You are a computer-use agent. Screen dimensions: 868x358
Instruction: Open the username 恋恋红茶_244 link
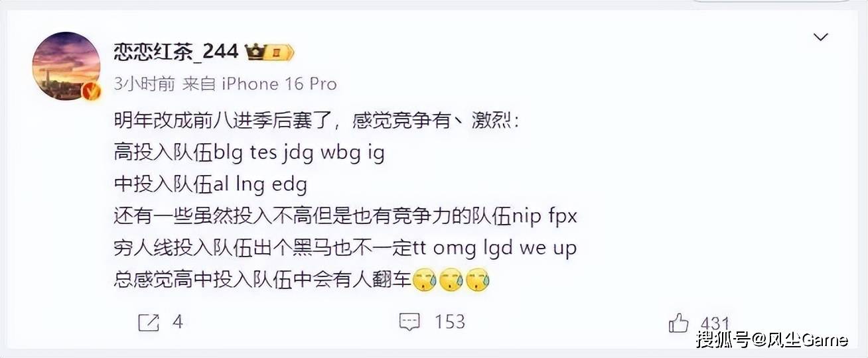pos(176,52)
